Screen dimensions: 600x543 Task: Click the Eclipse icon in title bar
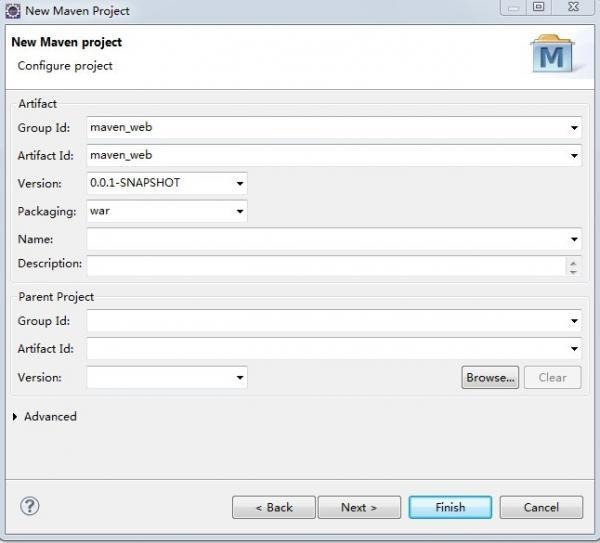(x=13, y=11)
